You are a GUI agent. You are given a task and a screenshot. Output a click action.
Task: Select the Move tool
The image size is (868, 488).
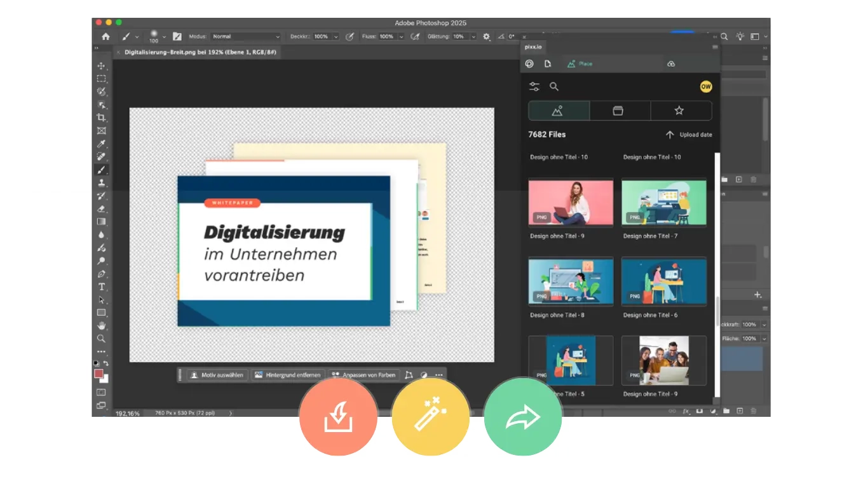[101, 66]
